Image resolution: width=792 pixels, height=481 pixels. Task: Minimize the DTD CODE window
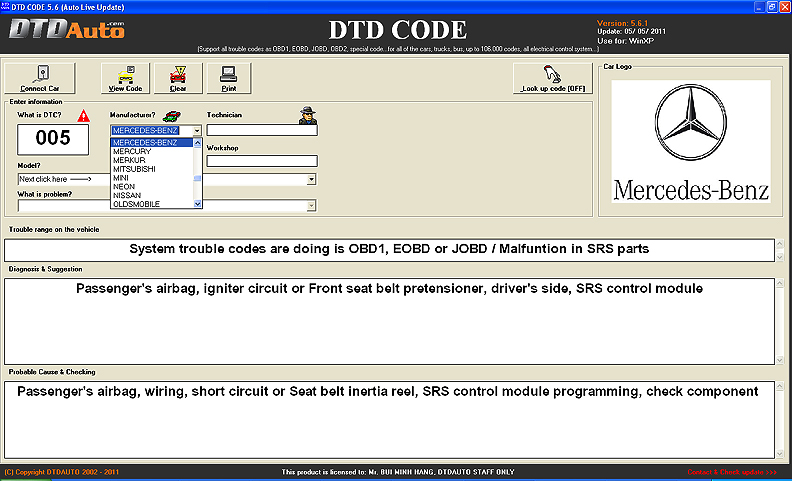point(760,7)
